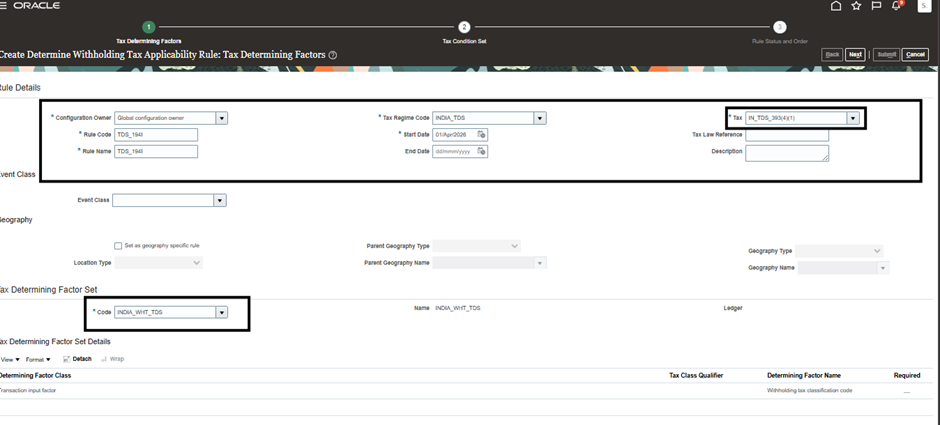940x425 pixels.
Task: Click the Required column header
Action: pyautogui.click(x=907, y=376)
